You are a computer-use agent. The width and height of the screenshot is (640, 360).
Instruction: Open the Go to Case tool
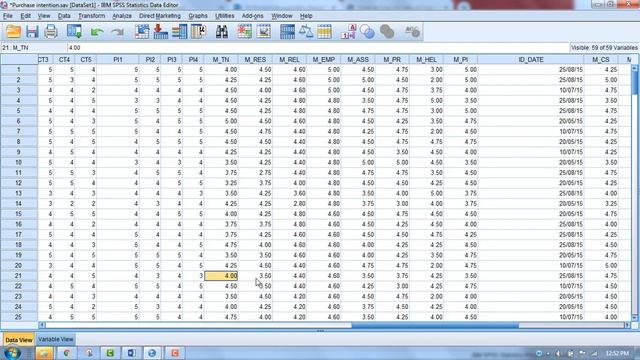pyautogui.click(x=142, y=31)
